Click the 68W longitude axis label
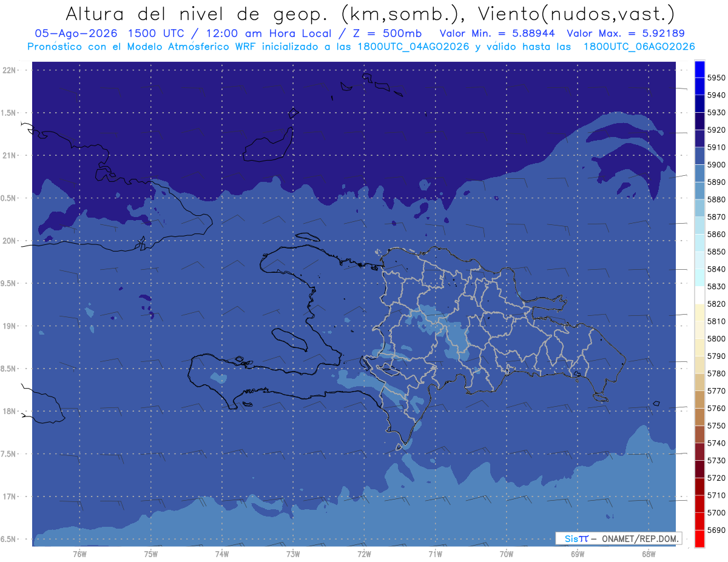Image resolution: width=728 pixels, height=562 pixels. click(649, 554)
